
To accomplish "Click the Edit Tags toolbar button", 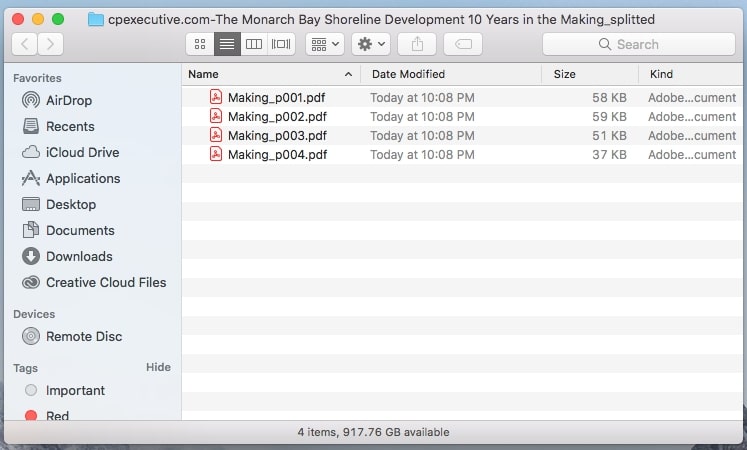I will [462, 44].
